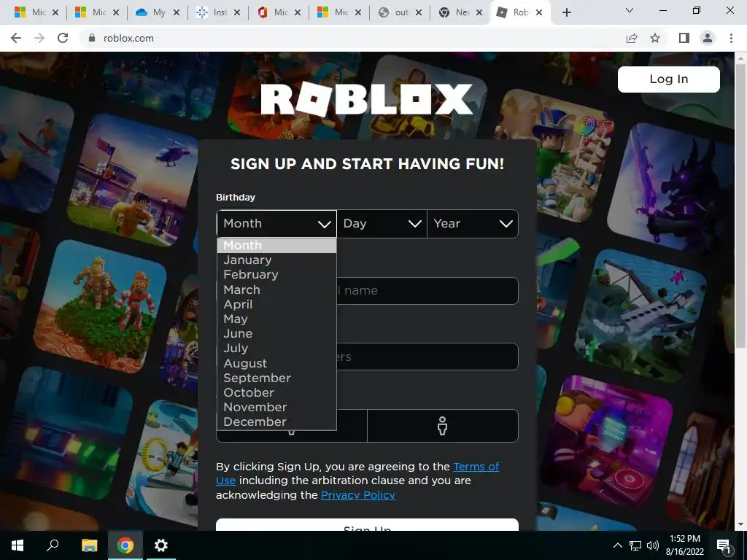Show hidden system tray icons
The image size is (747, 560).
pyautogui.click(x=617, y=545)
